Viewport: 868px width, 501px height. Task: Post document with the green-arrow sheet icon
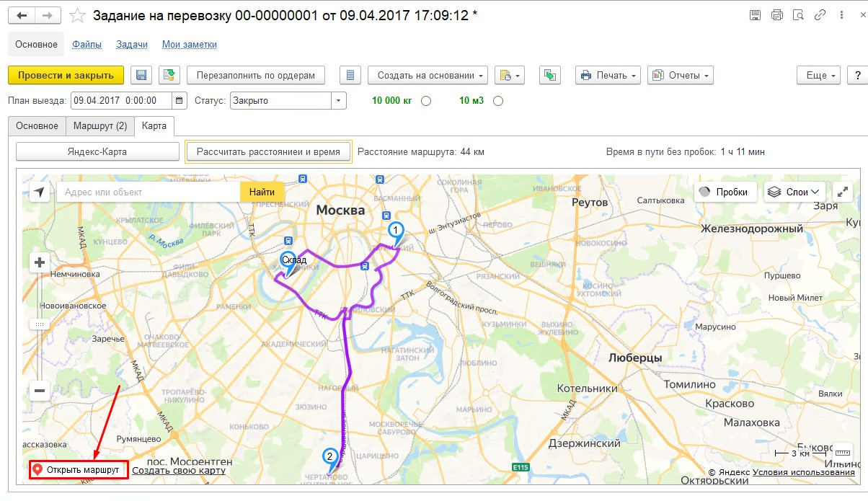169,75
